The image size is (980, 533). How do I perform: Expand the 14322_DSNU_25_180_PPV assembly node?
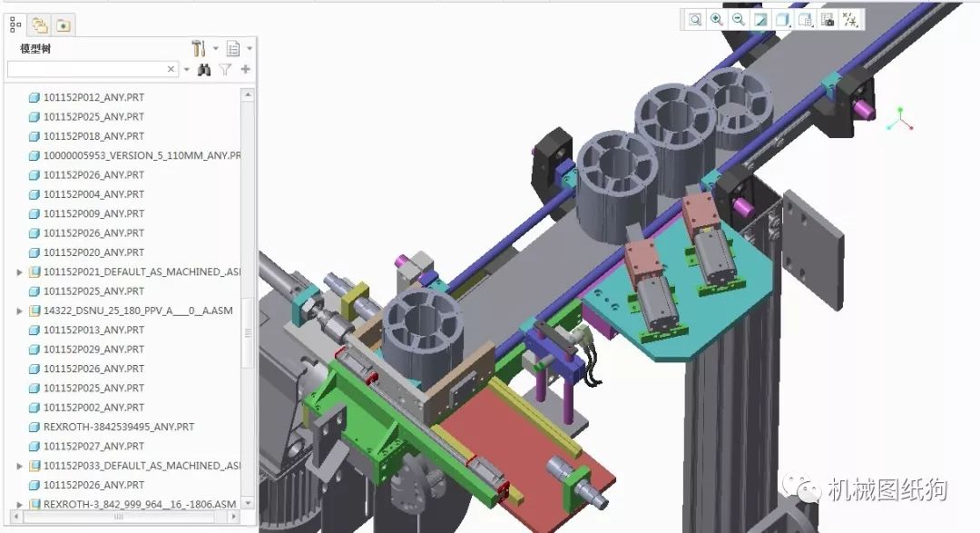click(19, 311)
